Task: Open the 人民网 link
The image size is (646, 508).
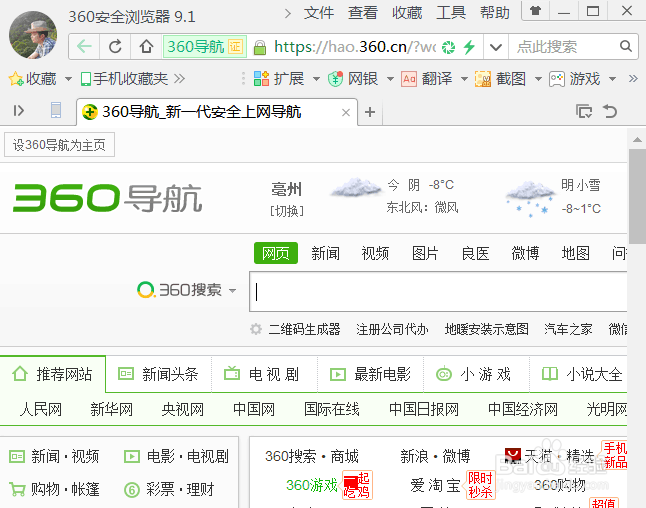Action: [41, 409]
